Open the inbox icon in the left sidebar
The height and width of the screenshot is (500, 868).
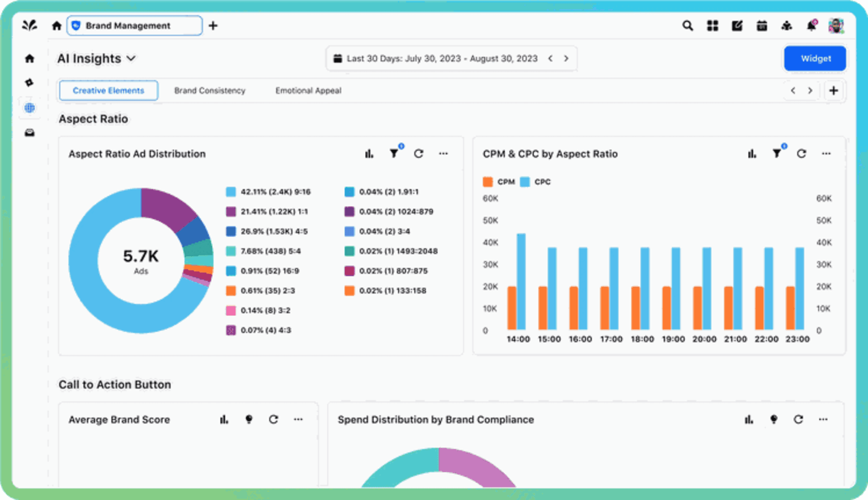pyautogui.click(x=29, y=132)
